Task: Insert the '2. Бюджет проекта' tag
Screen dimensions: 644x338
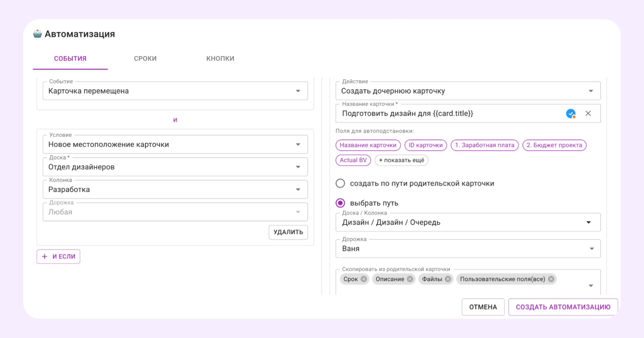Action: click(554, 145)
